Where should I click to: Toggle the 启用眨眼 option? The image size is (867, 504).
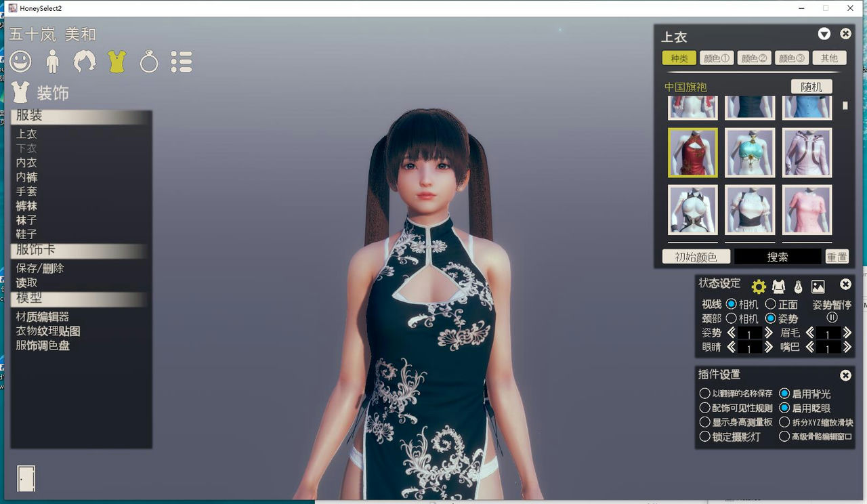(785, 408)
